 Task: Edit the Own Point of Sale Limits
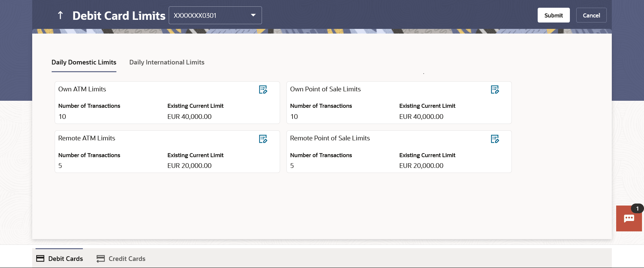pyautogui.click(x=495, y=90)
